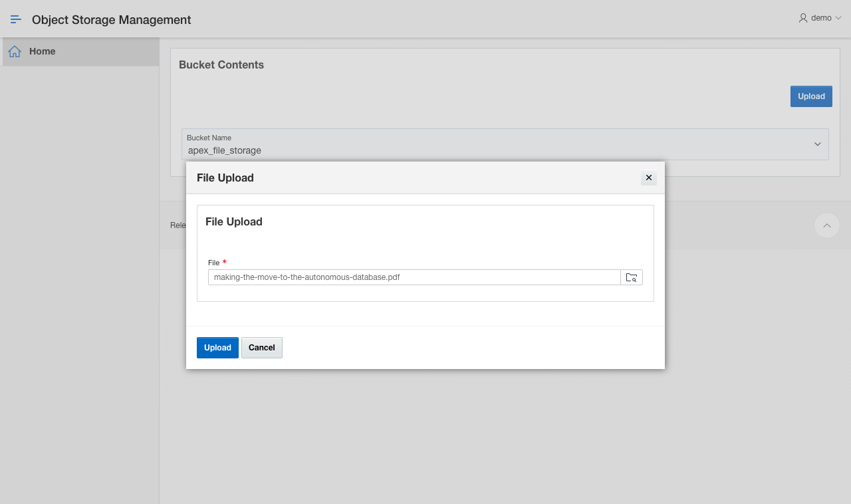The image size is (851, 504).
Task: Open the demo user menu chevron
Action: (x=838, y=18)
